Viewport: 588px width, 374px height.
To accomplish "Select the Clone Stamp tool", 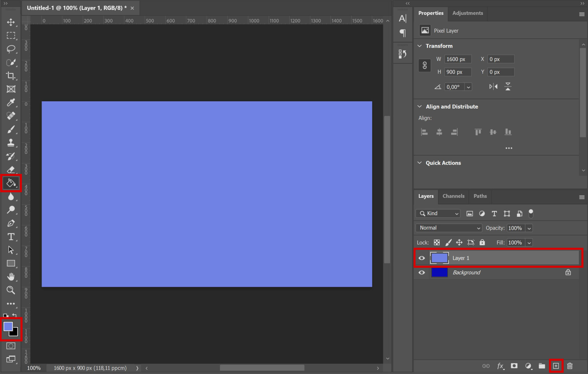I will 11,143.
